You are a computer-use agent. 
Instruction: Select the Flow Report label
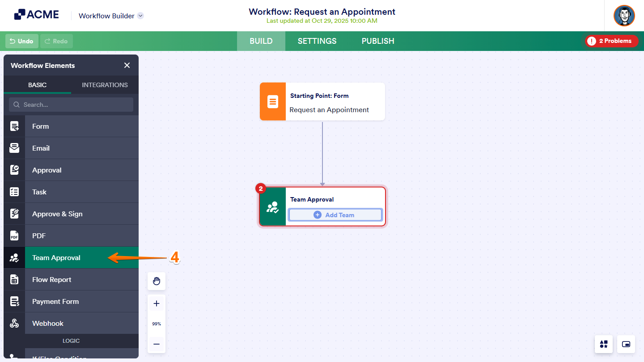point(52,280)
